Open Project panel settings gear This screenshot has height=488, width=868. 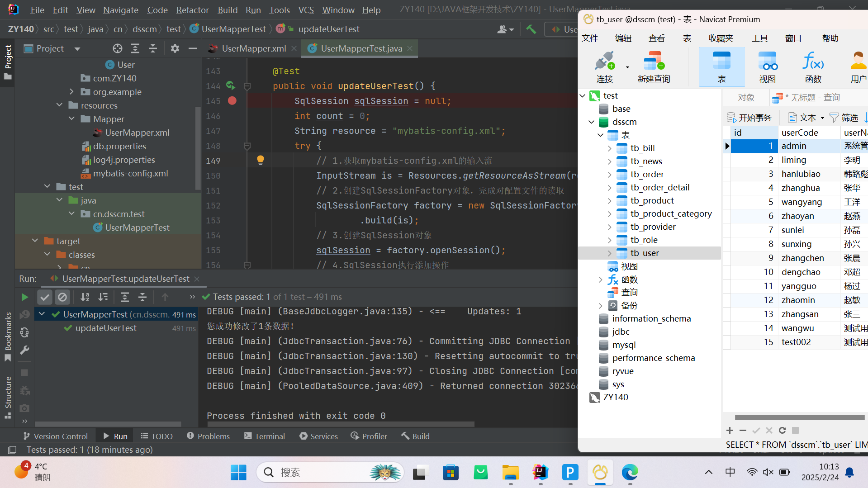(x=175, y=48)
